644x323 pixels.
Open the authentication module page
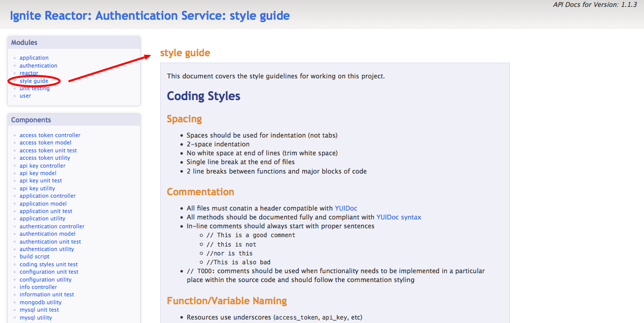38,65
